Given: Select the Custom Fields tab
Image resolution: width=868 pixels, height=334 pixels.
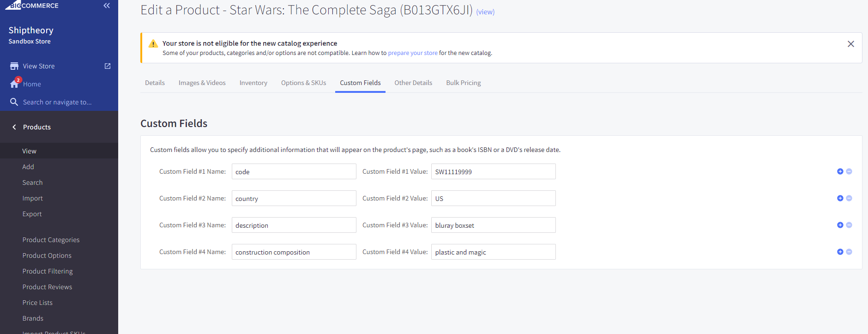Looking at the screenshot, I should tap(361, 83).
